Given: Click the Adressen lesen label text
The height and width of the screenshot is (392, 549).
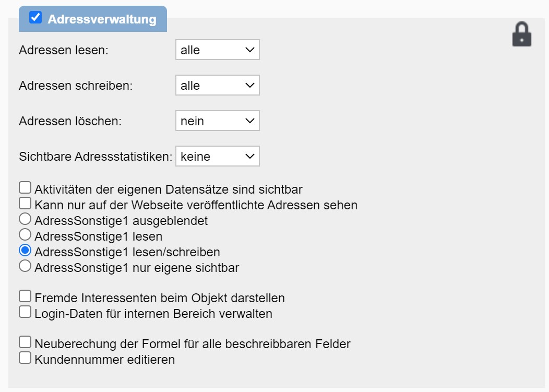Looking at the screenshot, I should click(x=63, y=51).
